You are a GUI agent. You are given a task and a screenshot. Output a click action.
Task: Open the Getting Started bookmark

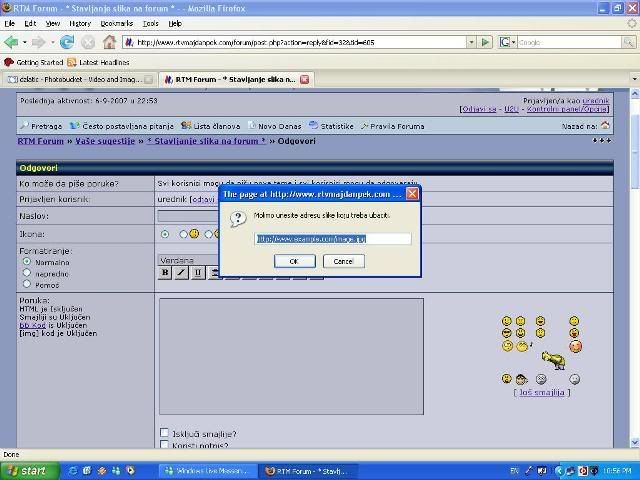click(34, 62)
